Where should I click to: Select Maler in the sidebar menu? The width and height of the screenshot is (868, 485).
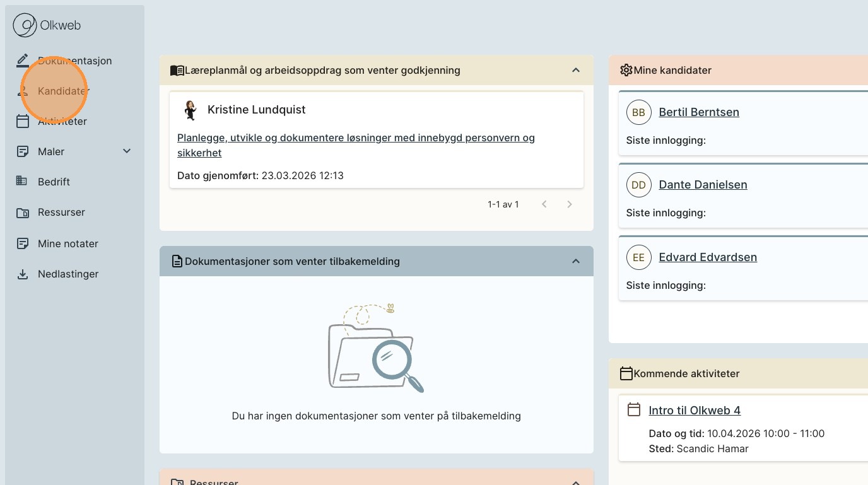[51, 151]
